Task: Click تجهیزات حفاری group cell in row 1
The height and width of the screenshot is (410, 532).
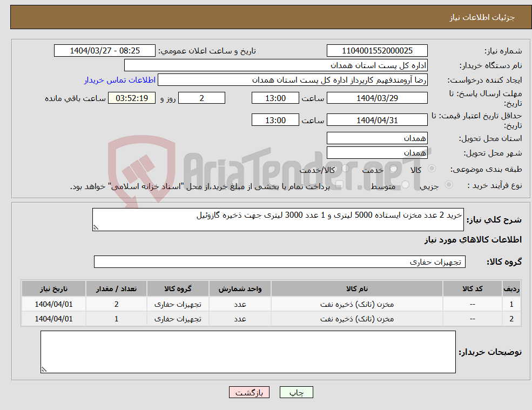Action: [x=178, y=305]
